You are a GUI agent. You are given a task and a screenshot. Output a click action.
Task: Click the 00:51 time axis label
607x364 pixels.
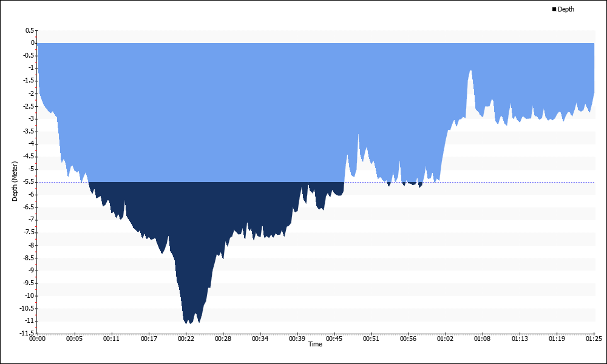tap(371, 339)
